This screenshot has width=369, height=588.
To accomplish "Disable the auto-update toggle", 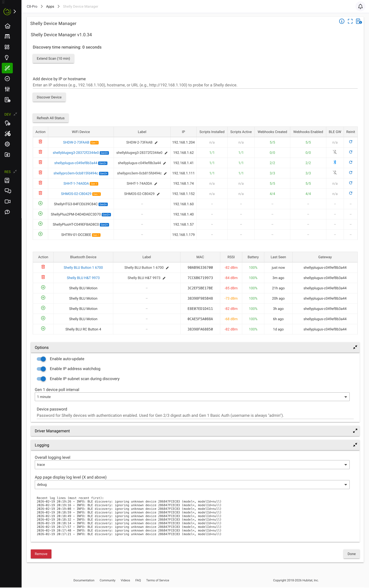I will (x=41, y=359).
